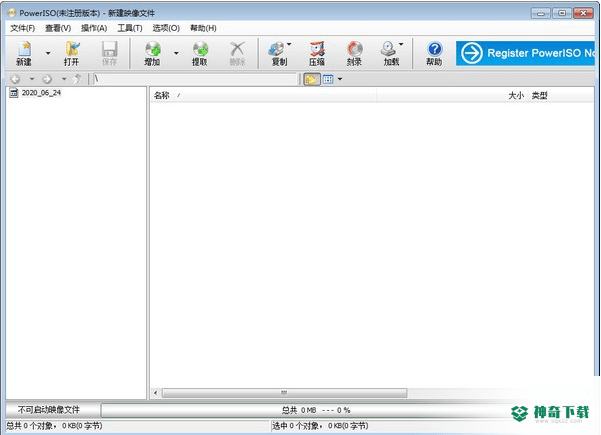Open the 选项(O) menu

click(166, 28)
